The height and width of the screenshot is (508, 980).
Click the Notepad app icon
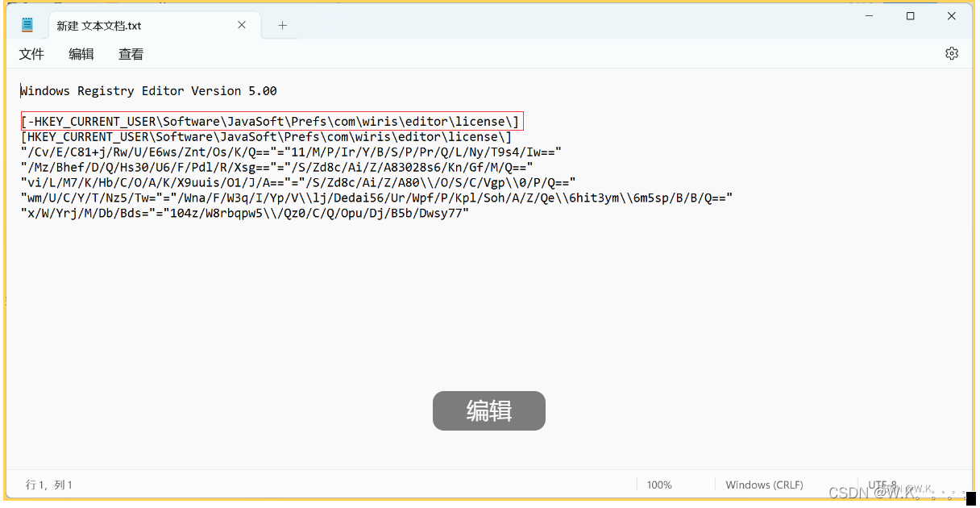tap(27, 25)
